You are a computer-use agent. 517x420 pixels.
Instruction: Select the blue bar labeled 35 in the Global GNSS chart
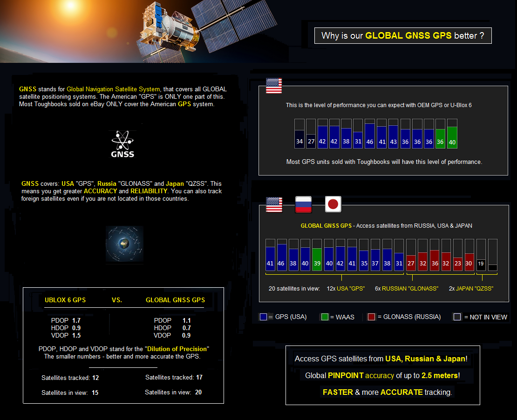364,255
